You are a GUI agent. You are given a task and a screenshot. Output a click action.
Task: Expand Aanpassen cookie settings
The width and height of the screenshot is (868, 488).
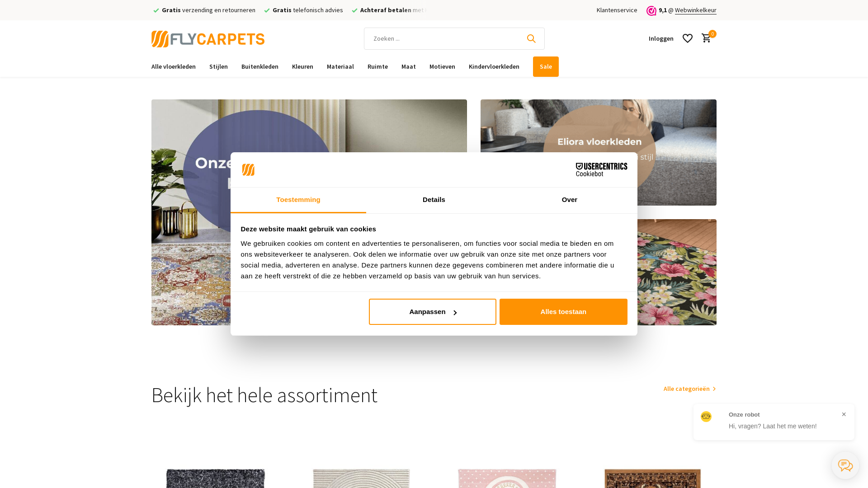click(x=432, y=312)
